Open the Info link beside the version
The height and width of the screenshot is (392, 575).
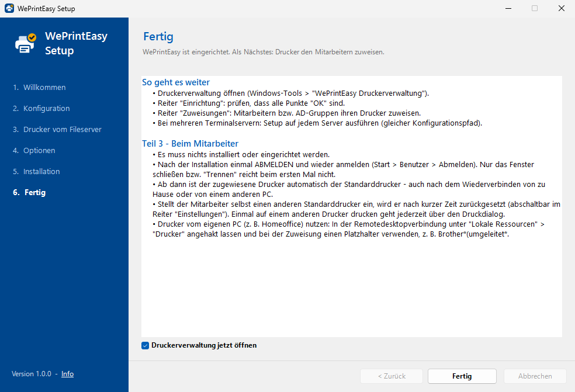tap(67, 374)
